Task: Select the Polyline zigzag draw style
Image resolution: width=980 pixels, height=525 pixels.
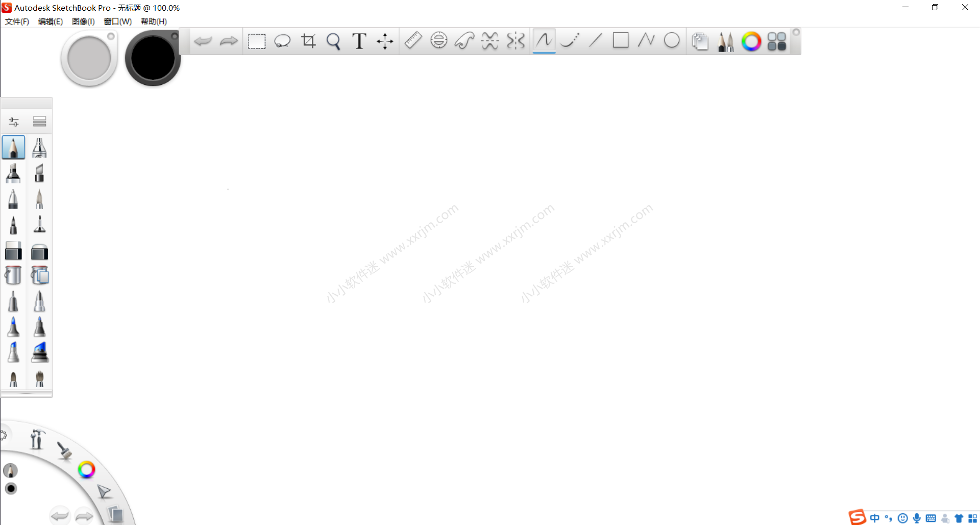Action: coord(646,40)
